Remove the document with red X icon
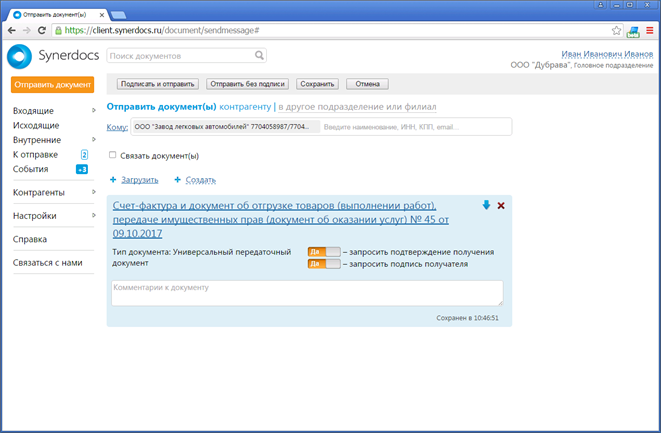 (x=501, y=205)
